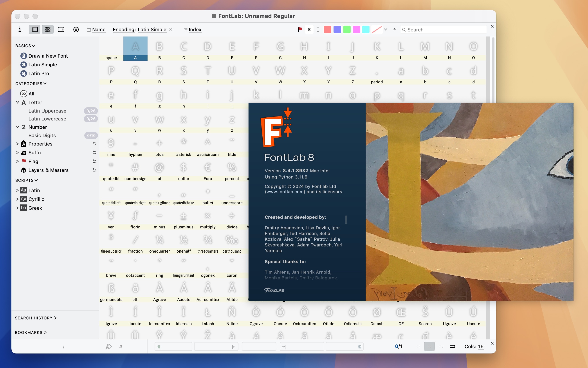Select Basic Digits category

42,135
